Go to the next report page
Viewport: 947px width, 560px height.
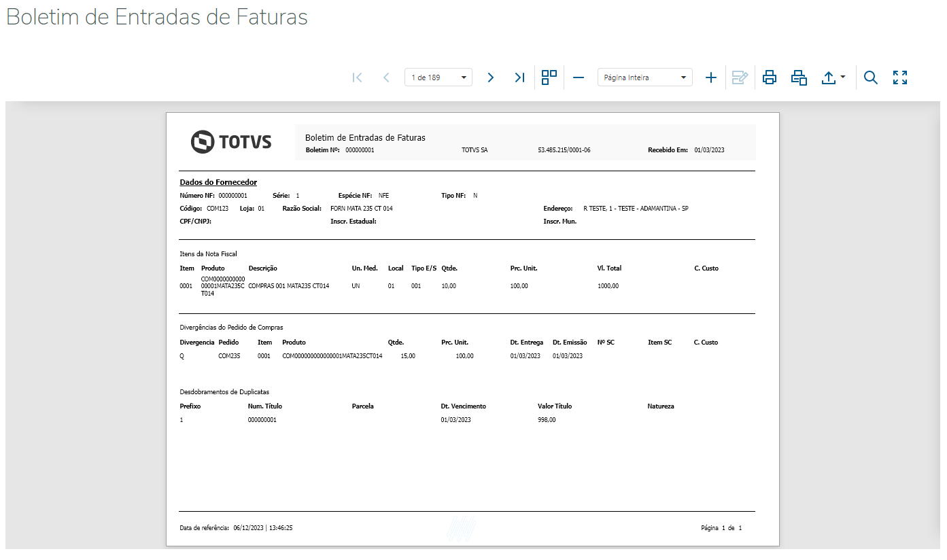tap(491, 77)
